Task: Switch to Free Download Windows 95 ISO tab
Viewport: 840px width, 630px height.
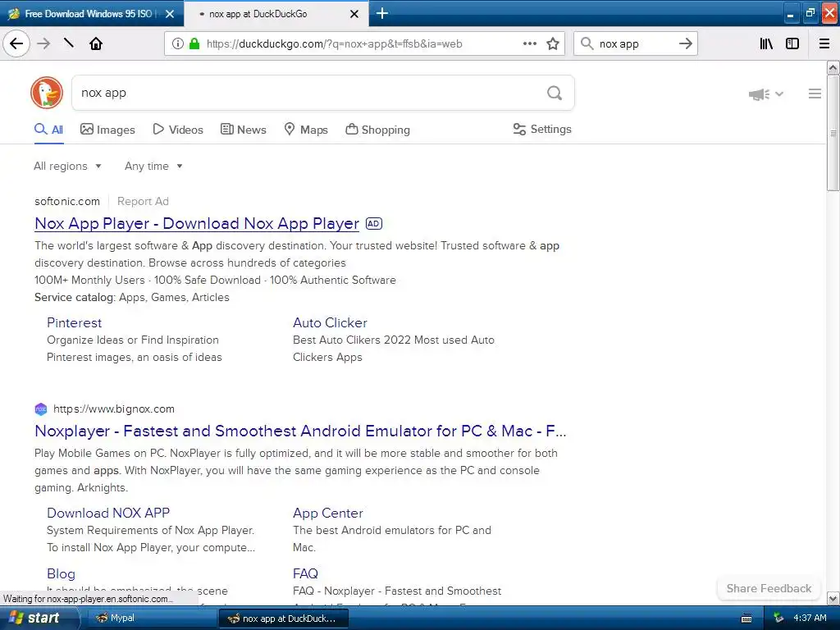Action: pos(89,14)
